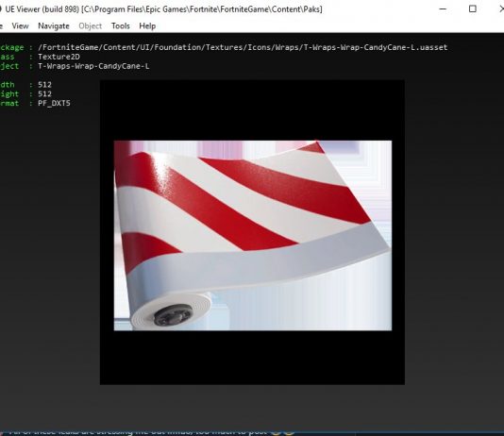504x436 pixels.
Task: Open the View menu
Action: click(20, 26)
